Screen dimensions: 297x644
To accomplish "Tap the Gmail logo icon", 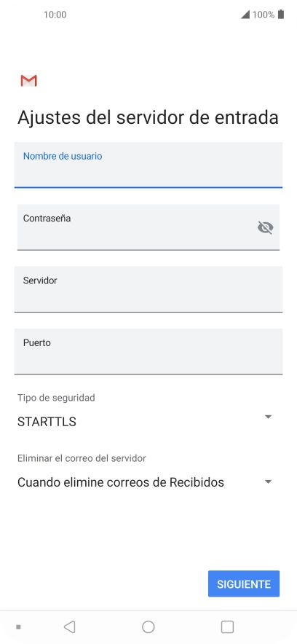I will 28,80.
